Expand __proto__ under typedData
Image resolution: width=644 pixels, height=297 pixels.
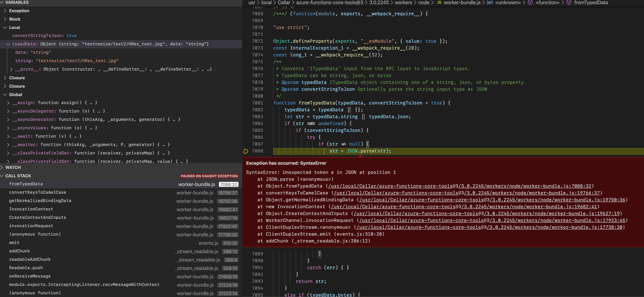[x=11, y=69]
